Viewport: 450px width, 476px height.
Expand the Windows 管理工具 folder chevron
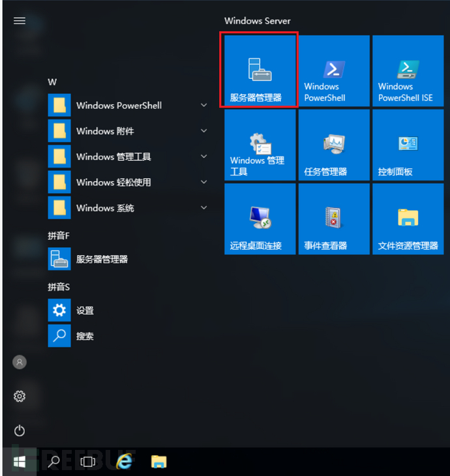pyautogui.click(x=204, y=156)
